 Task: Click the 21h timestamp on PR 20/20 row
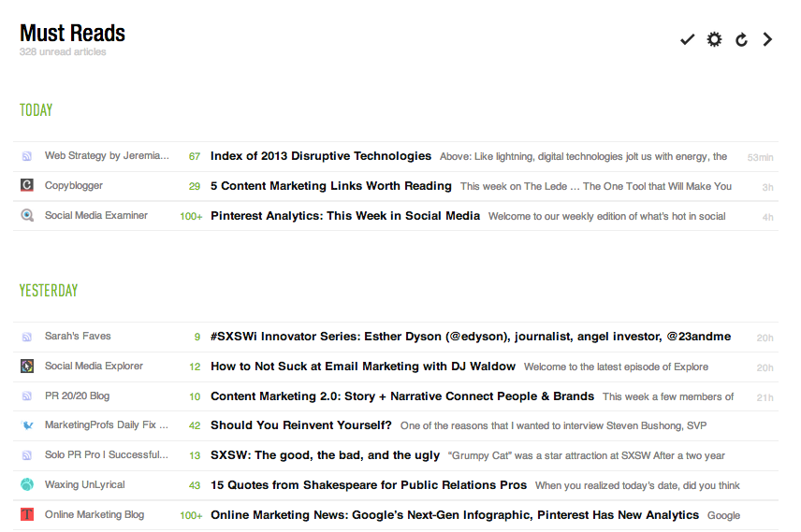(765, 397)
